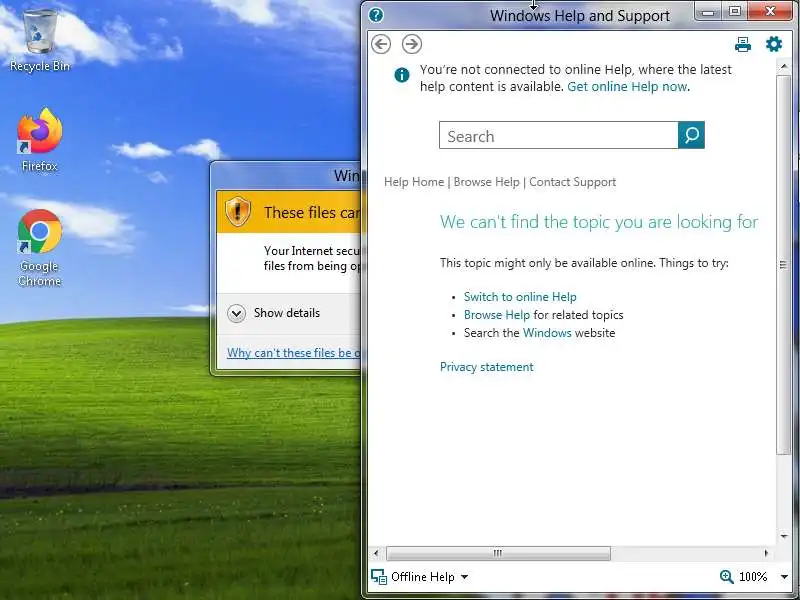Close the Windows Help and Support window

770,12
